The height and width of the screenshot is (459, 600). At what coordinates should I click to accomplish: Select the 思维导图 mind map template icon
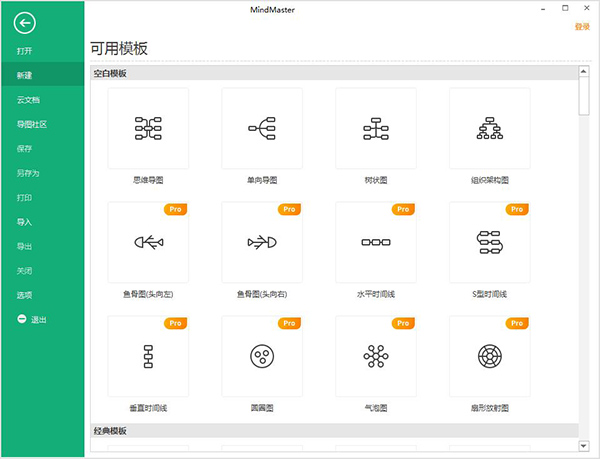point(148,128)
